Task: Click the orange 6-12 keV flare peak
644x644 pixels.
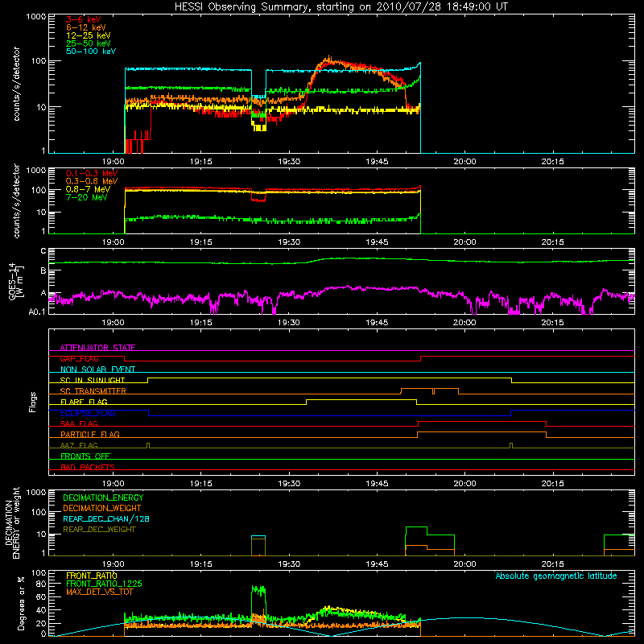Action: pyautogui.click(x=328, y=60)
